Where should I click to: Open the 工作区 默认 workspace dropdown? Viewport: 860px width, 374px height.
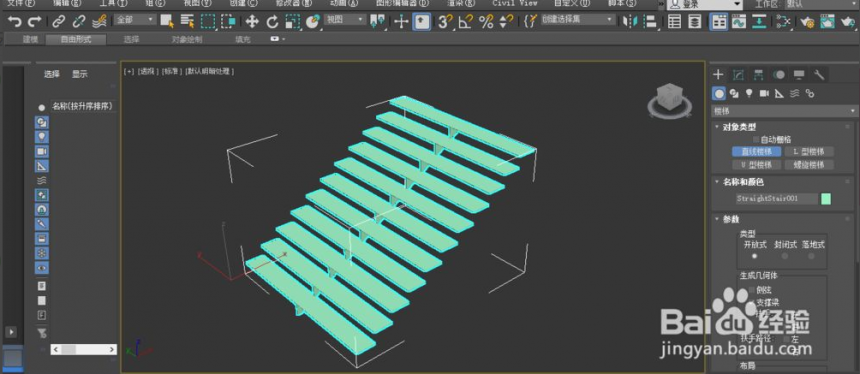822,4
